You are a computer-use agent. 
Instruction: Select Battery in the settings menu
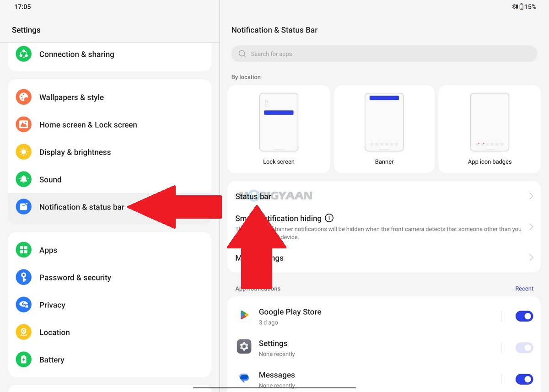pyautogui.click(x=52, y=360)
